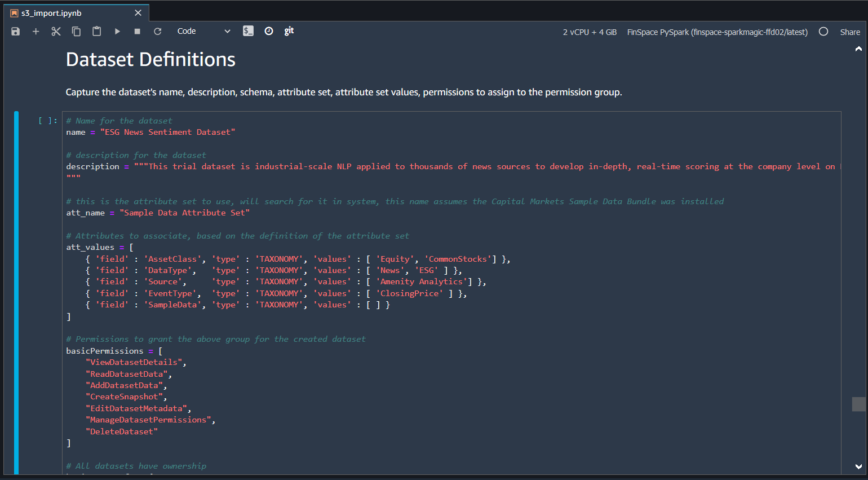Click the scroll up arrow of the notebook
Viewport: 868px width, 480px height.
click(x=858, y=49)
